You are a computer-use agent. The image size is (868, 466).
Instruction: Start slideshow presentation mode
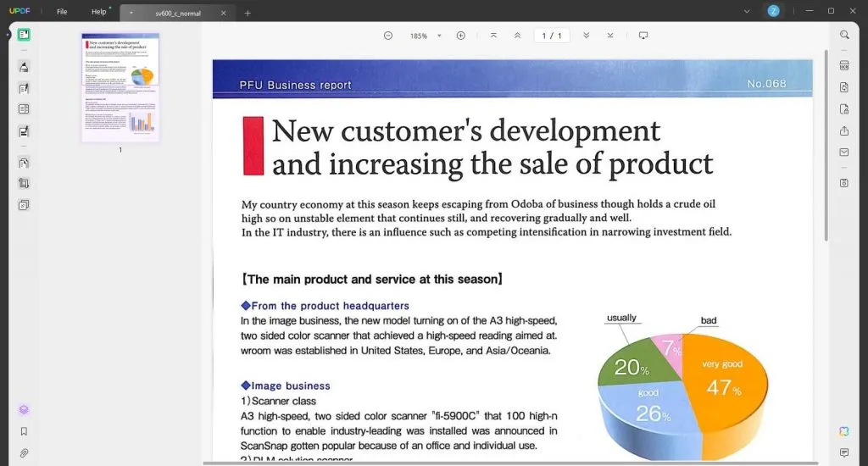pos(643,36)
